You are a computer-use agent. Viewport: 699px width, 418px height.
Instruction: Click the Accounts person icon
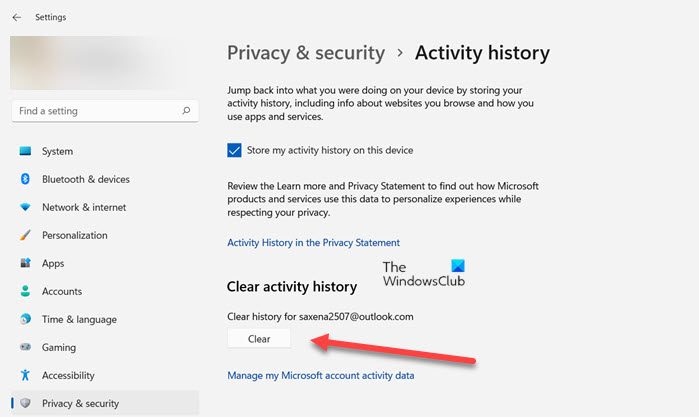[25, 292]
